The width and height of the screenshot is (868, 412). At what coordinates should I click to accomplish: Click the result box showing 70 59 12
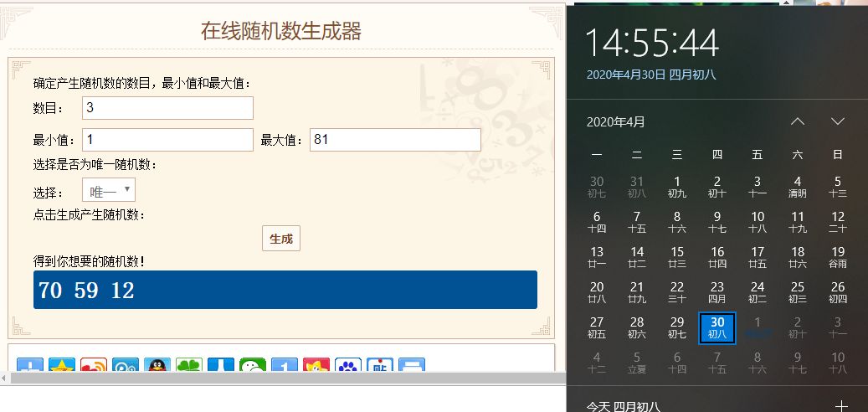(285, 290)
